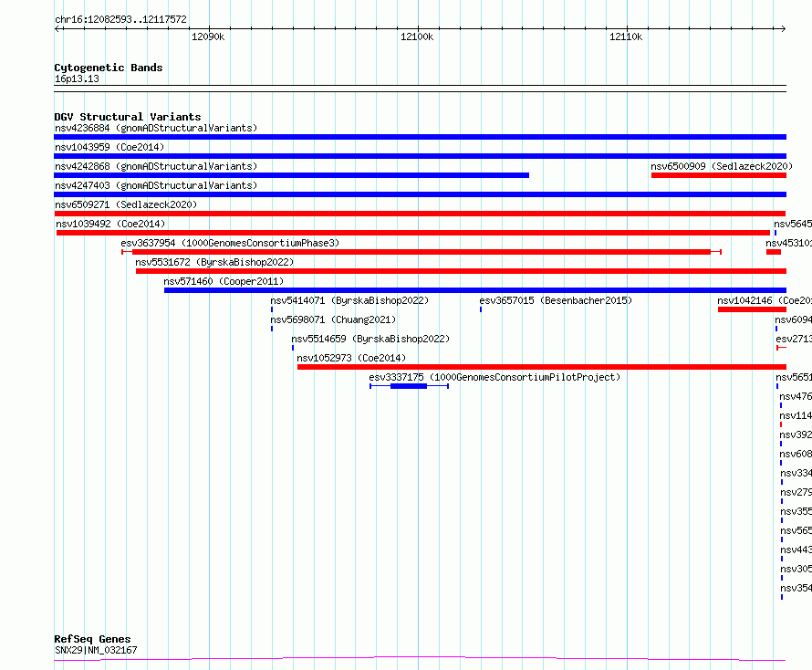Click the nsv6509271 (Sedlazeck2020) label

[126, 204]
